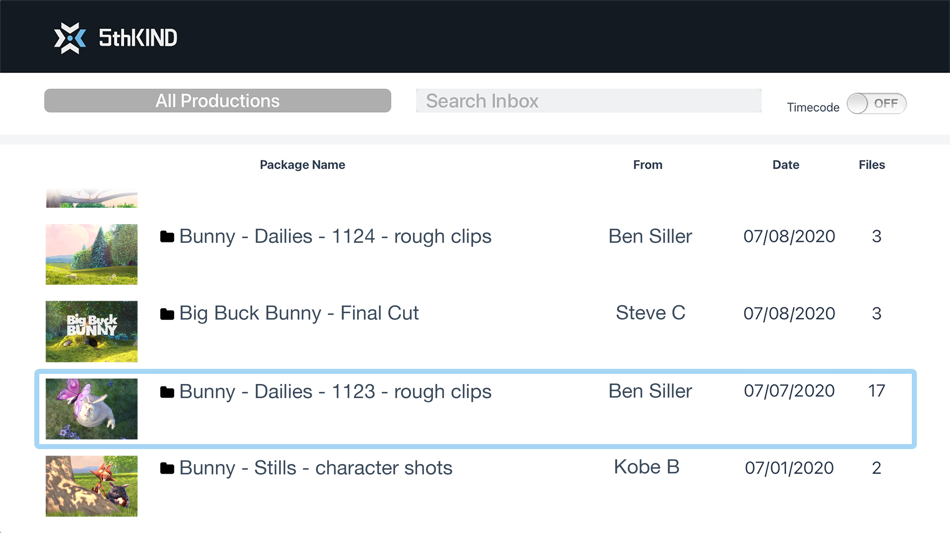This screenshot has height=534, width=950.
Task: Open the All Productions selector
Action: pyautogui.click(x=217, y=101)
